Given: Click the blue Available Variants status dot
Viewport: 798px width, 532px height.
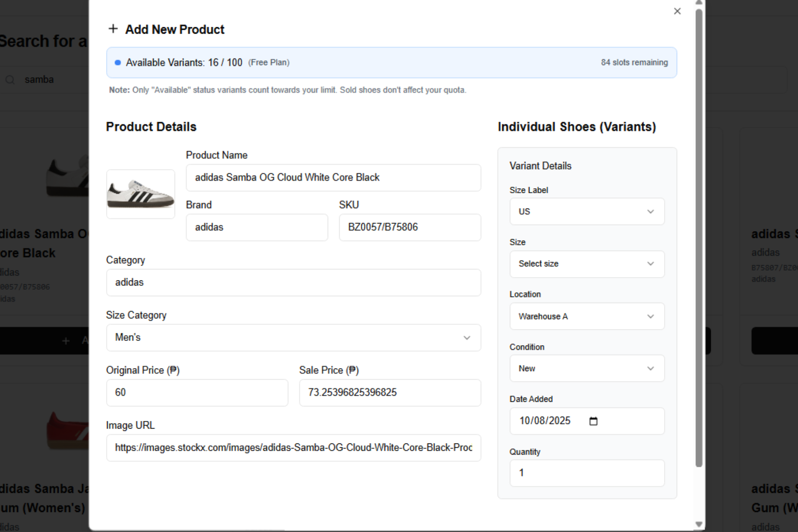Looking at the screenshot, I should point(117,62).
